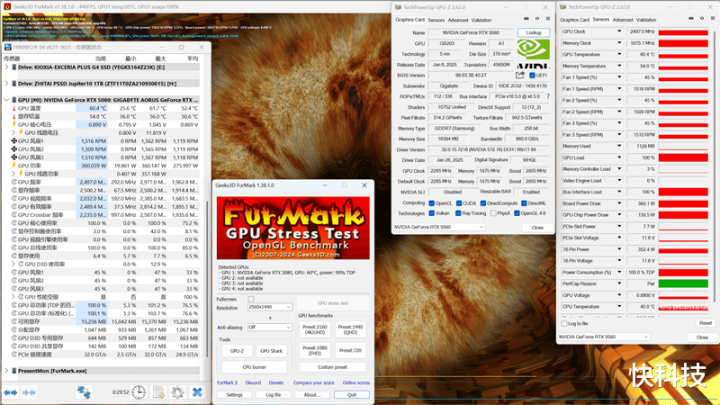The height and width of the screenshot is (405, 720).
Task: Click the HWiNFO clock reset timer icon
Action: click(x=139, y=392)
